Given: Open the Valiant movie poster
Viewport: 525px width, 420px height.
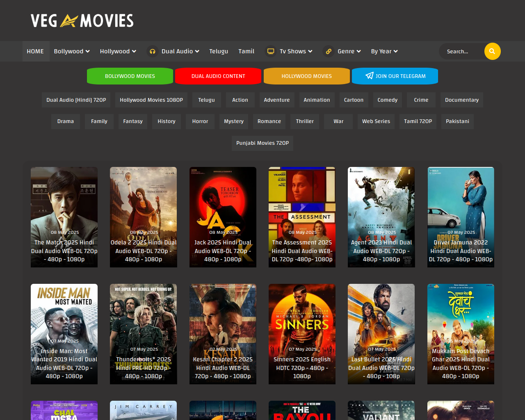Looking at the screenshot, I should (381, 410).
